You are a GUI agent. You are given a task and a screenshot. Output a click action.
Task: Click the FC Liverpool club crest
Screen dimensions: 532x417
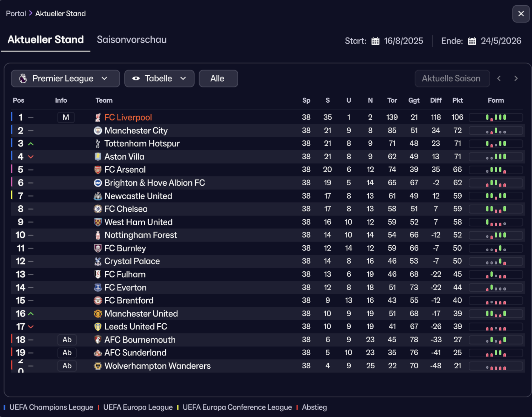(98, 118)
